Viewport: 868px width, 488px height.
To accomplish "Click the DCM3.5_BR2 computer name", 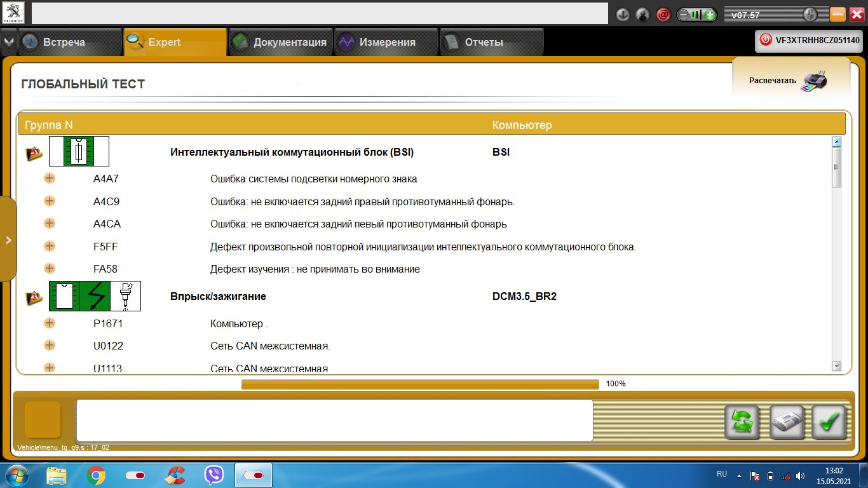I will [x=524, y=296].
